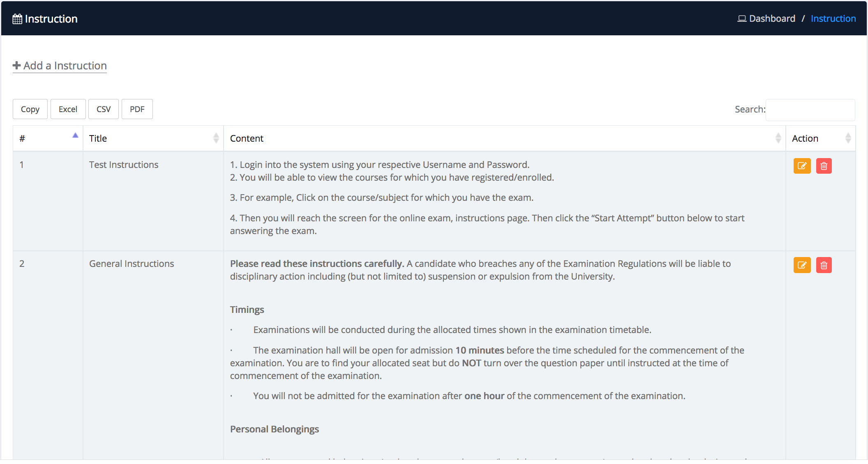Click the plus icon for adding instruction

[x=16, y=65]
